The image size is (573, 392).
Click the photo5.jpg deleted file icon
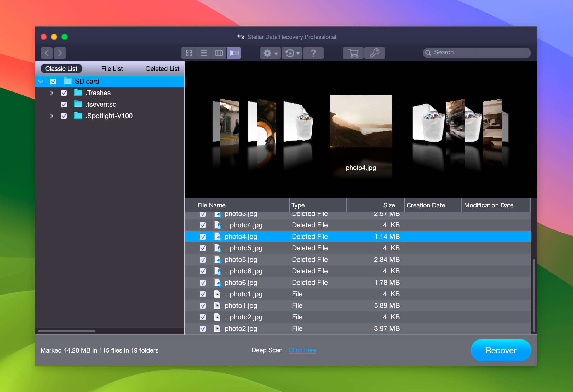click(217, 260)
